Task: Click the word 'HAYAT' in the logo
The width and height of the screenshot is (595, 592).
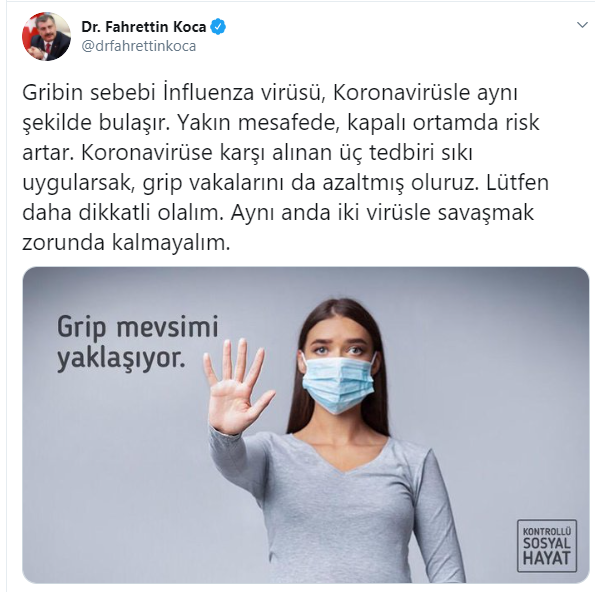Action: (547, 559)
